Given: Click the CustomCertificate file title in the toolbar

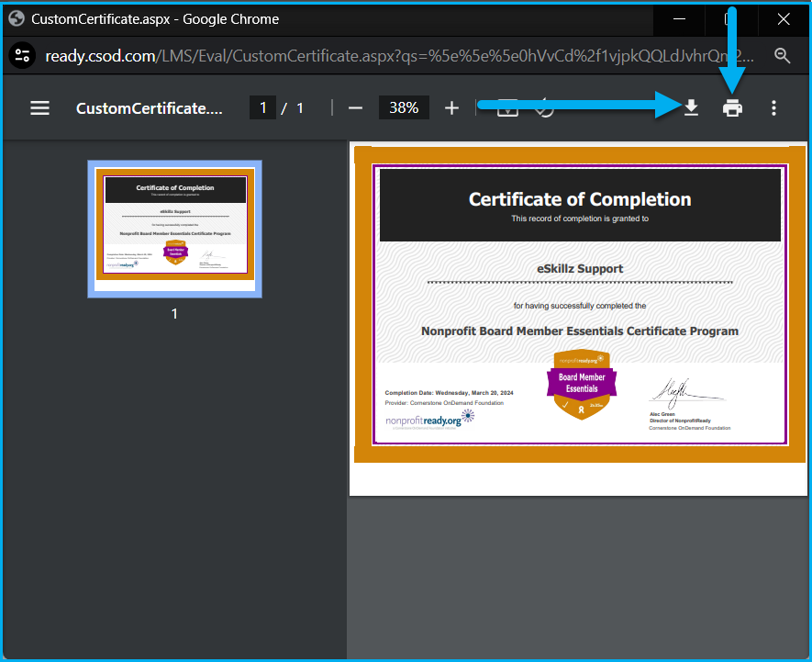Looking at the screenshot, I should pyautogui.click(x=150, y=108).
